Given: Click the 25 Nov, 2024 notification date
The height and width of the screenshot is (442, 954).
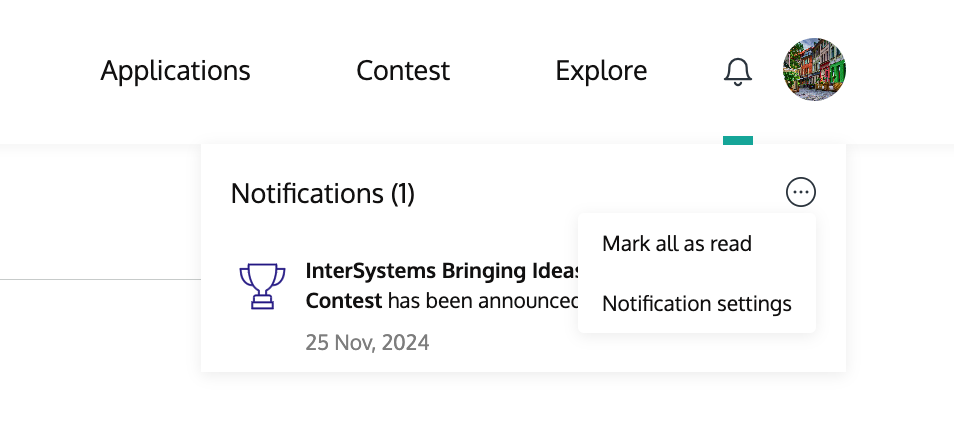Looking at the screenshot, I should tap(367, 343).
